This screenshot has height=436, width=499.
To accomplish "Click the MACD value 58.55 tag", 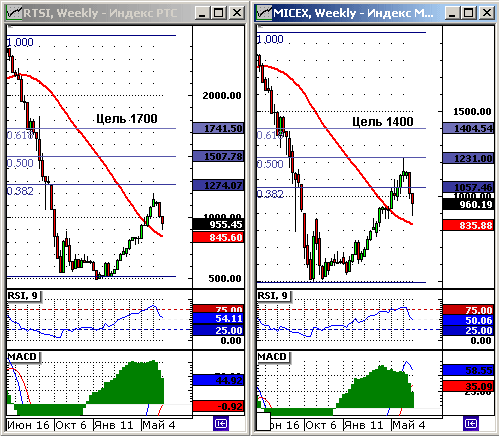I will tap(468, 370).
